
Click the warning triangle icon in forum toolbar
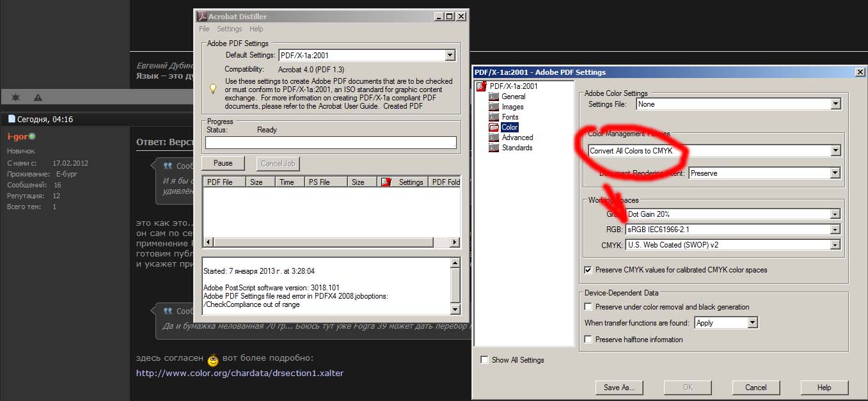tap(38, 97)
